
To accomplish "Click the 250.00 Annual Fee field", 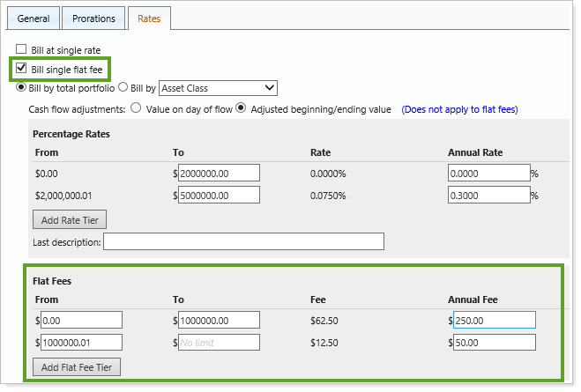I will coord(494,320).
